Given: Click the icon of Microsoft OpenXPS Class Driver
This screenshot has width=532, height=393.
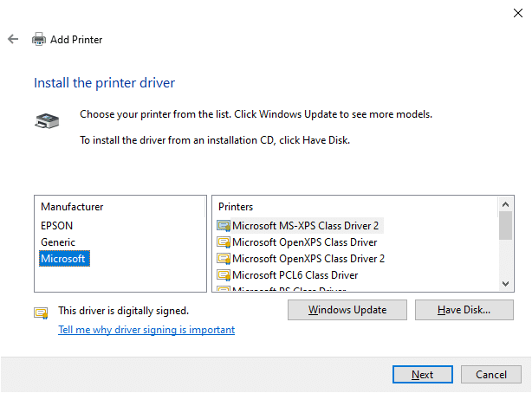Looking at the screenshot, I should (x=224, y=242).
